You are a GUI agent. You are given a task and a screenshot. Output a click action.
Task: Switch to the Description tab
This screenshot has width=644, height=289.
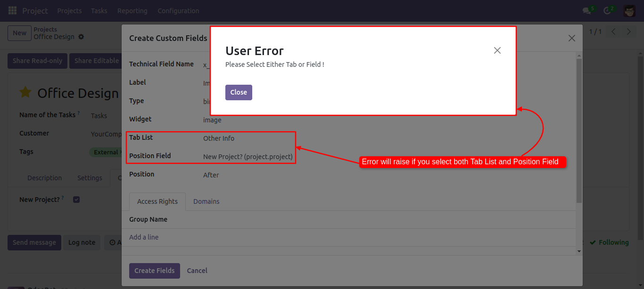click(x=44, y=178)
